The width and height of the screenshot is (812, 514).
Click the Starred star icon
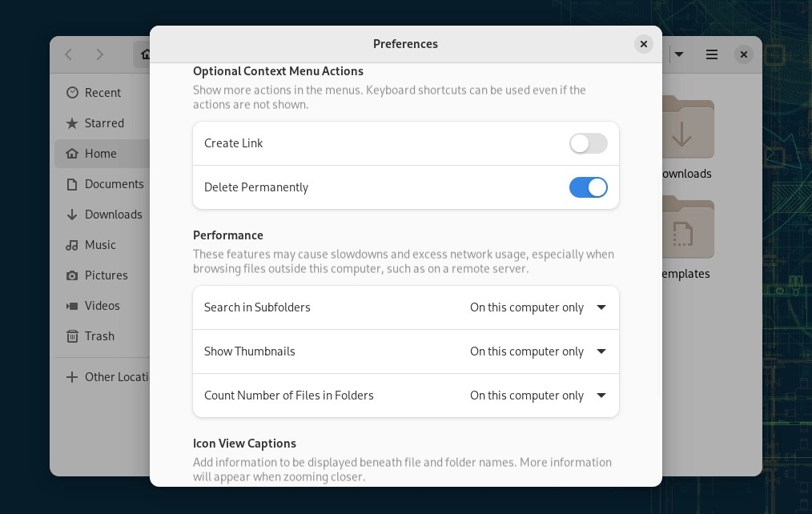(x=72, y=123)
